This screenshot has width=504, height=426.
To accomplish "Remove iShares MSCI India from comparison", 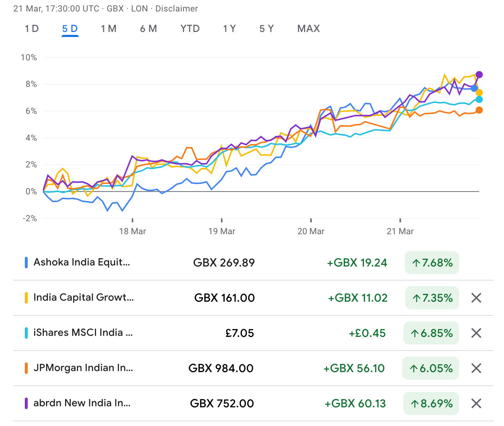I will point(476,333).
